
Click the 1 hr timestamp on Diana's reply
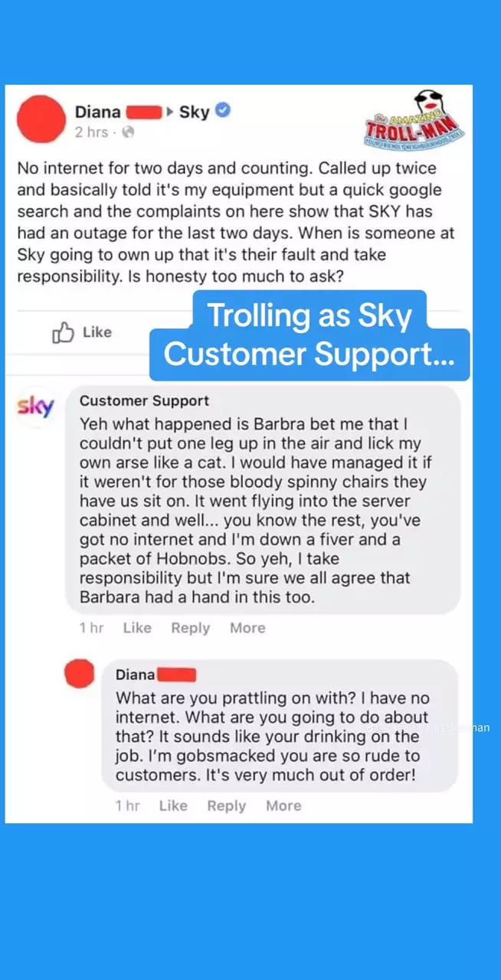click(x=127, y=805)
